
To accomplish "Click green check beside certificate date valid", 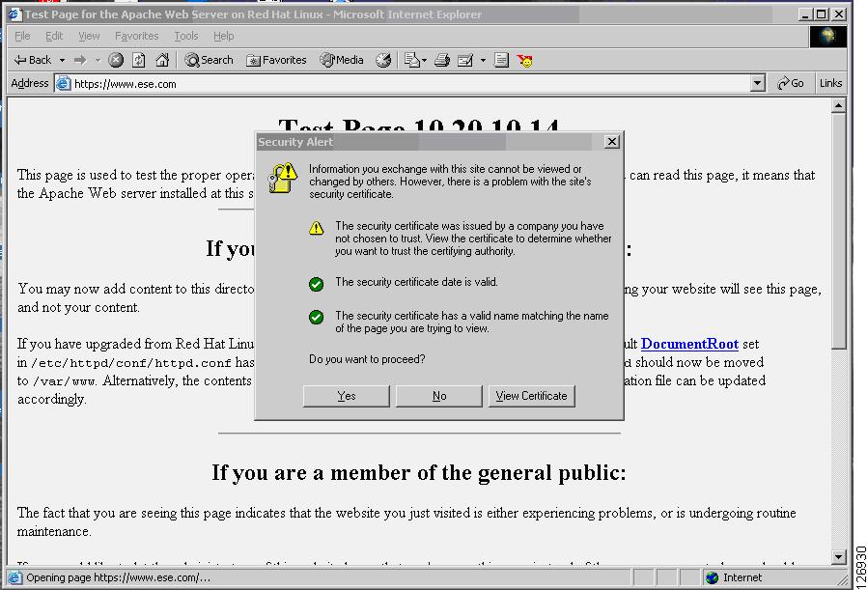I will pyautogui.click(x=316, y=284).
